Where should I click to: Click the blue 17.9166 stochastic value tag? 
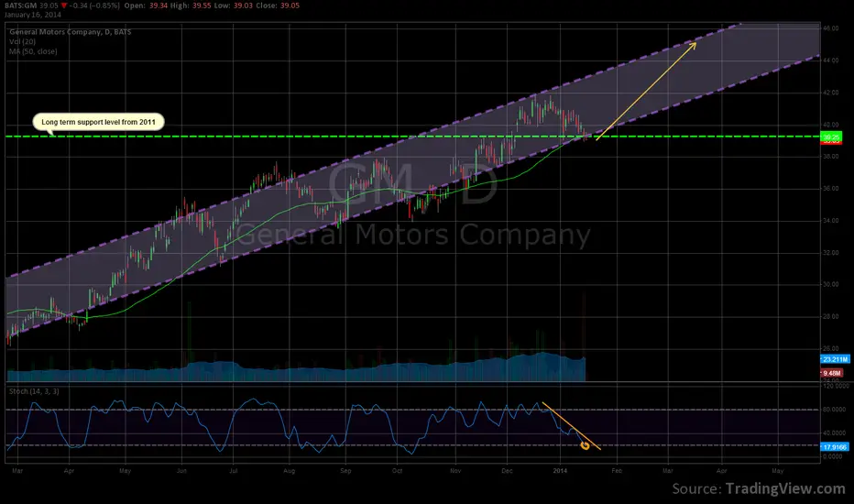click(835, 447)
